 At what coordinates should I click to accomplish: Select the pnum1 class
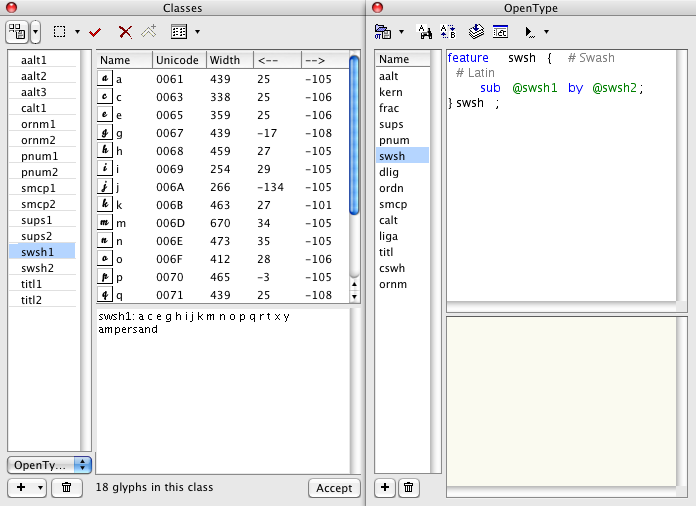[42, 156]
